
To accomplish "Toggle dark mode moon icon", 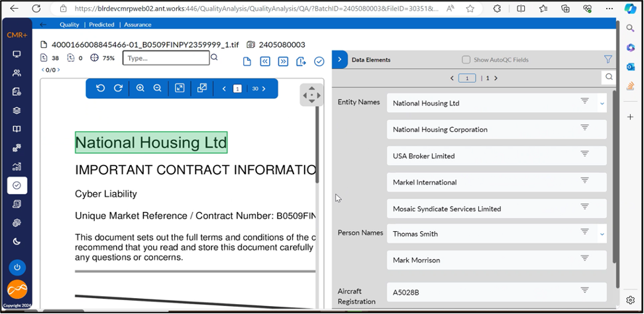I will tap(17, 242).
